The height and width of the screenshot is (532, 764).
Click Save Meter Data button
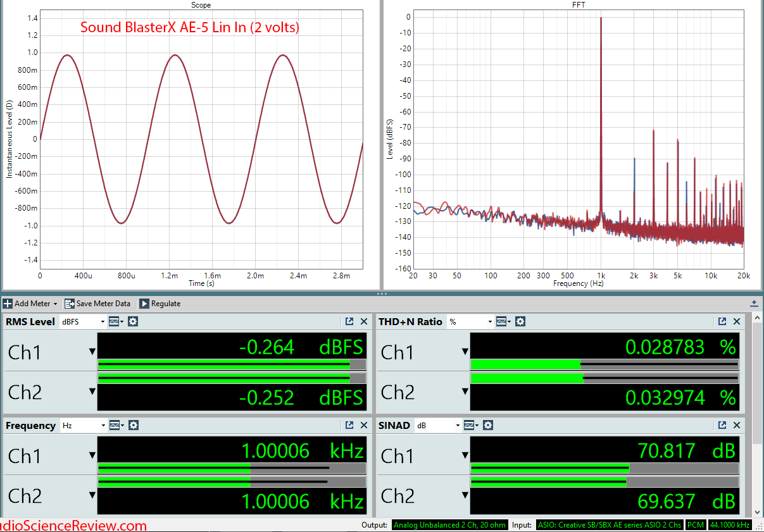[x=97, y=304]
